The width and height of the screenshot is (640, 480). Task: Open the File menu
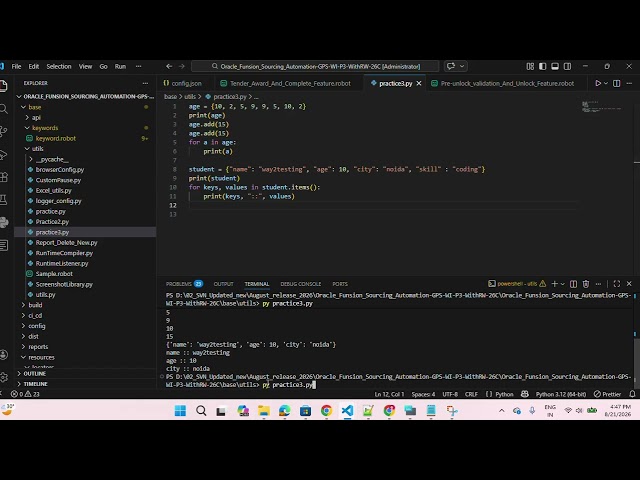[16, 66]
